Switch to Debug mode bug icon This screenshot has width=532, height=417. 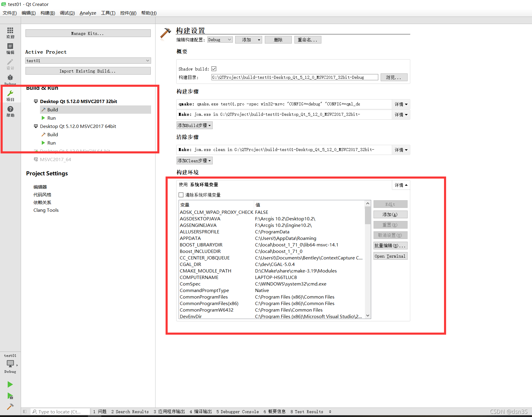(10, 79)
